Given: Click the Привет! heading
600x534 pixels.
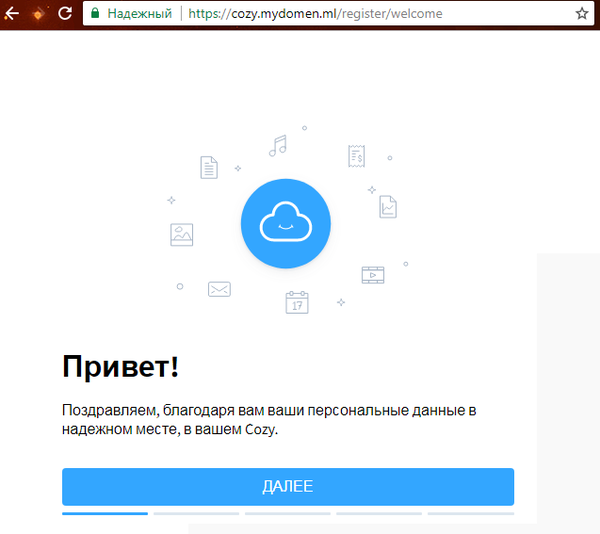Looking at the screenshot, I should 121,366.
